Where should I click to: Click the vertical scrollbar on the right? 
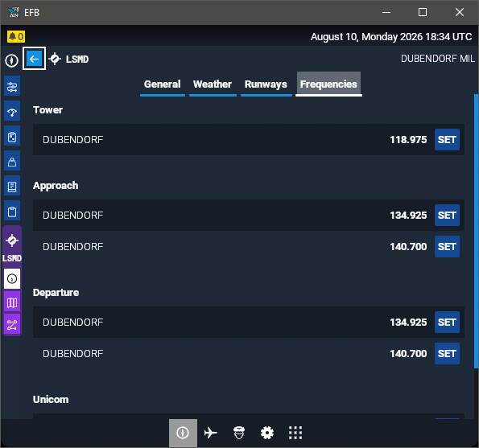tap(476, 231)
